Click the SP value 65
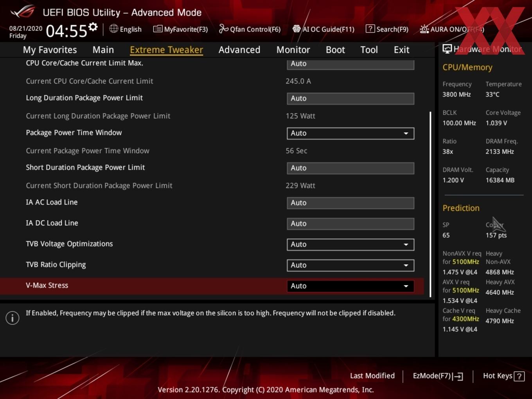 pyautogui.click(x=446, y=235)
